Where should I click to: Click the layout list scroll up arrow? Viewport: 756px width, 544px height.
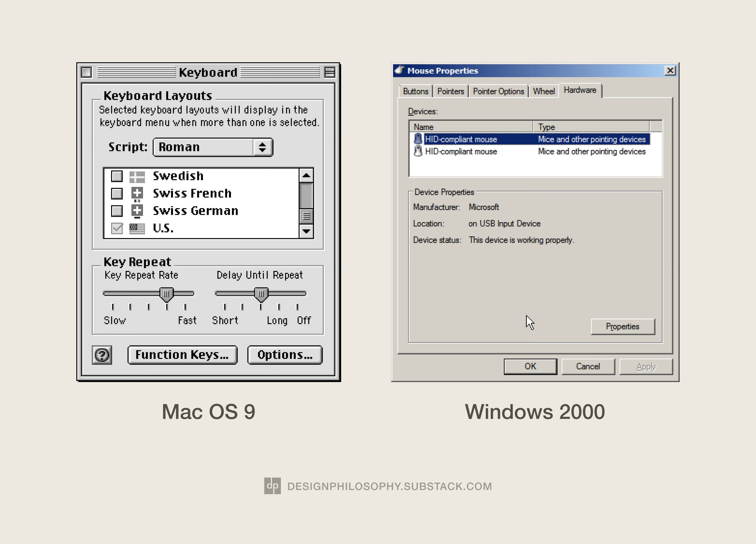pos(306,175)
